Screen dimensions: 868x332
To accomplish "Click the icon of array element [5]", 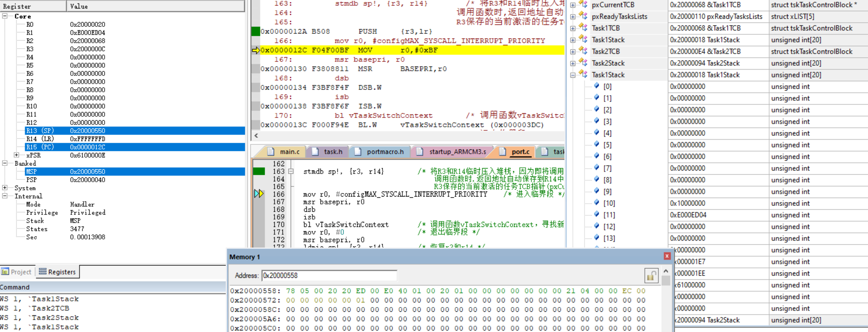I will coord(596,144).
